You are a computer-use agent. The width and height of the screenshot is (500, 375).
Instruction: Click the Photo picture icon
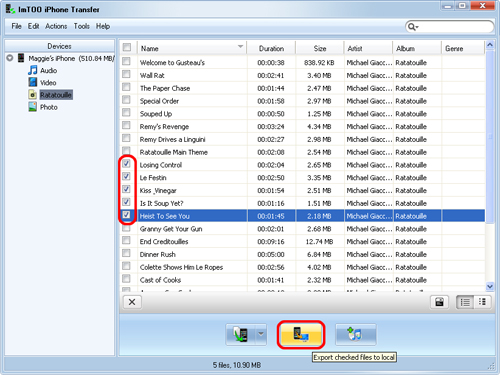[x=33, y=107]
